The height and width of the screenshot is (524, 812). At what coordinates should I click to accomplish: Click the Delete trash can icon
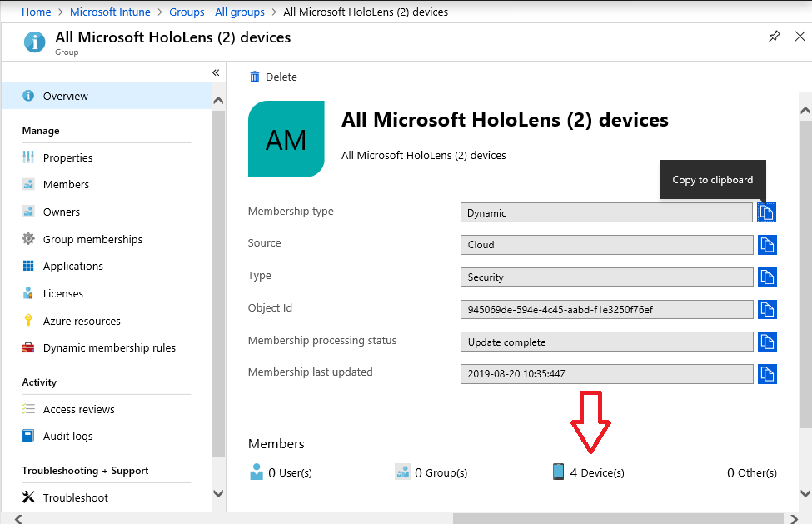pyautogui.click(x=255, y=77)
